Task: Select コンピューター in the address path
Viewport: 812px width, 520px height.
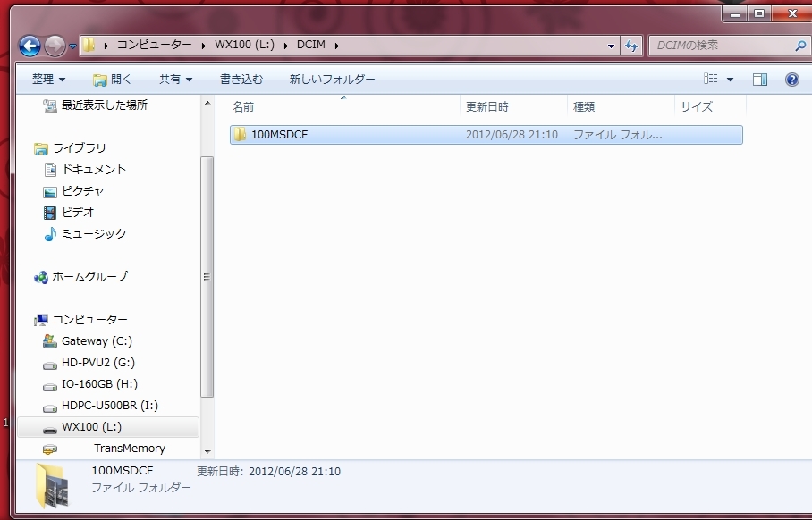Action: (x=155, y=45)
